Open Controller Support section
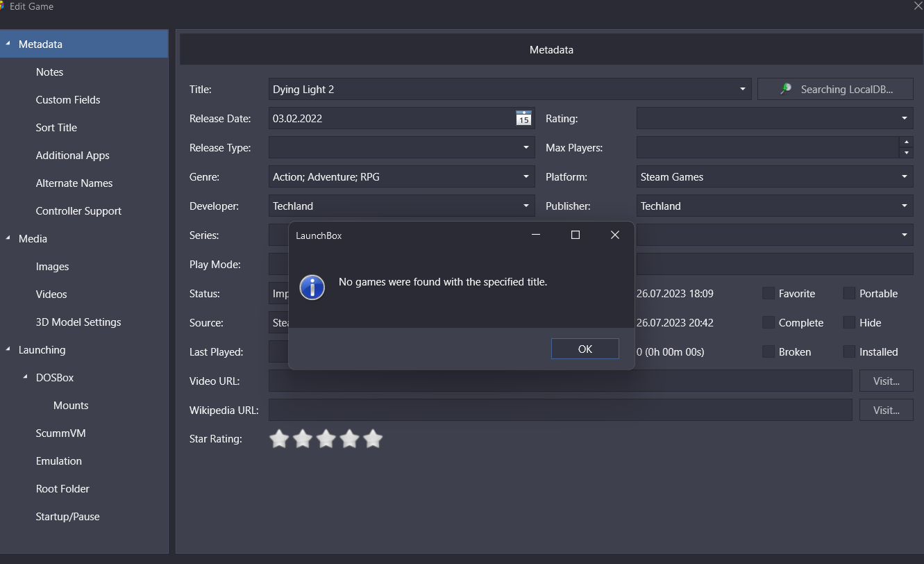 coord(78,210)
